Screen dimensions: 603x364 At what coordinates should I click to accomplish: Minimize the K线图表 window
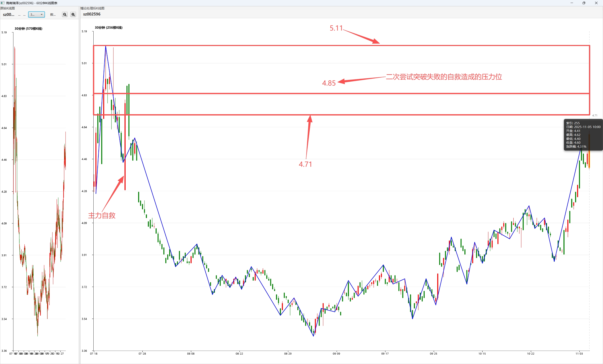coord(572,3)
